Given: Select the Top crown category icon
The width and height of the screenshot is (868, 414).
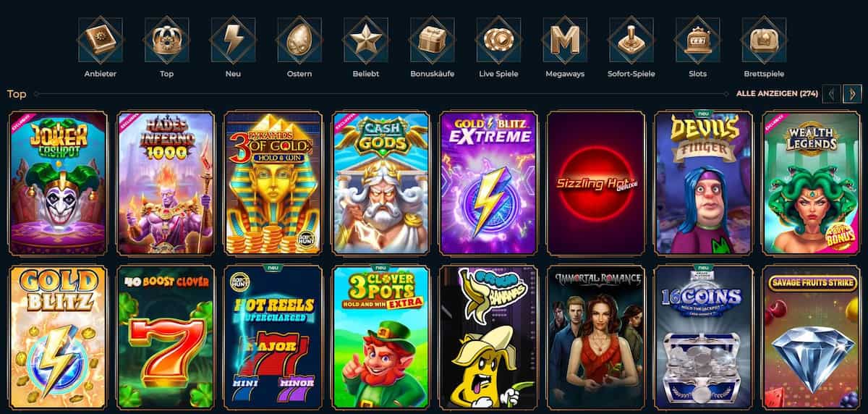Looking at the screenshot, I should click(x=166, y=40).
